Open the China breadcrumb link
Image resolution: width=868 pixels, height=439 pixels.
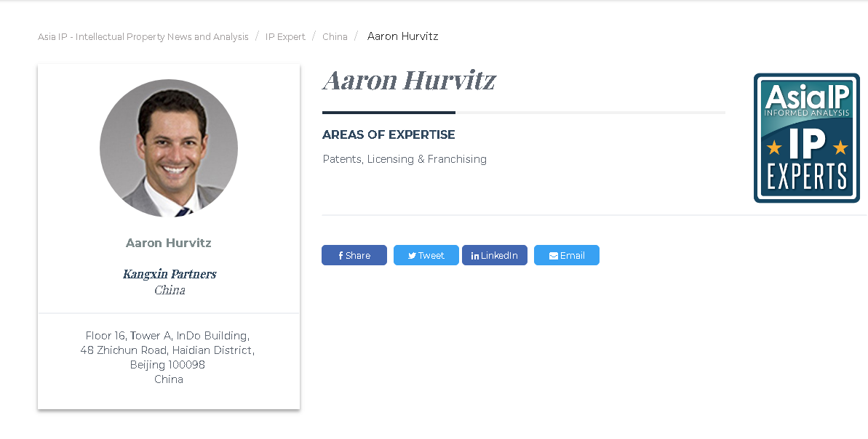tap(335, 36)
